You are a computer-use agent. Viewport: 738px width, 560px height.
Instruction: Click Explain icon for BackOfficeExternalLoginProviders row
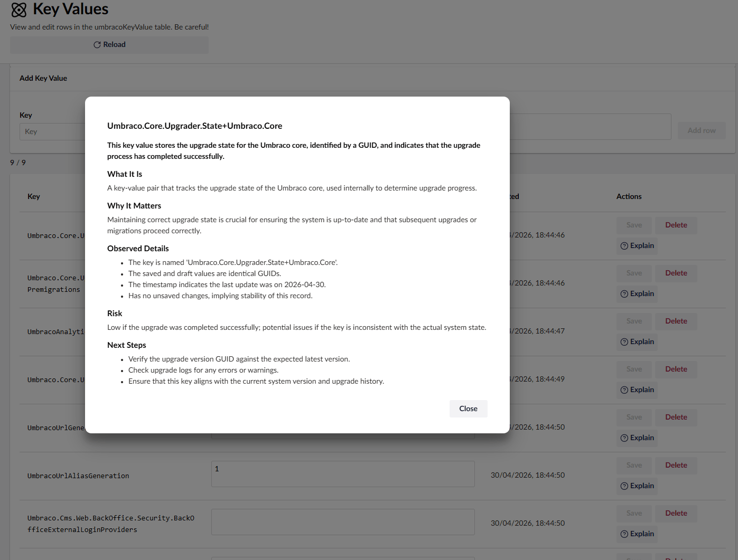[624, 534]
